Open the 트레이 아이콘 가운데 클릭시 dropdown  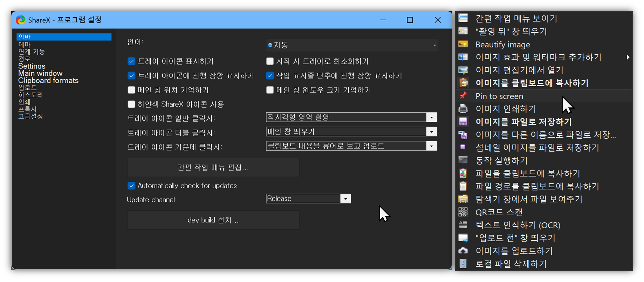coord(351,146)
